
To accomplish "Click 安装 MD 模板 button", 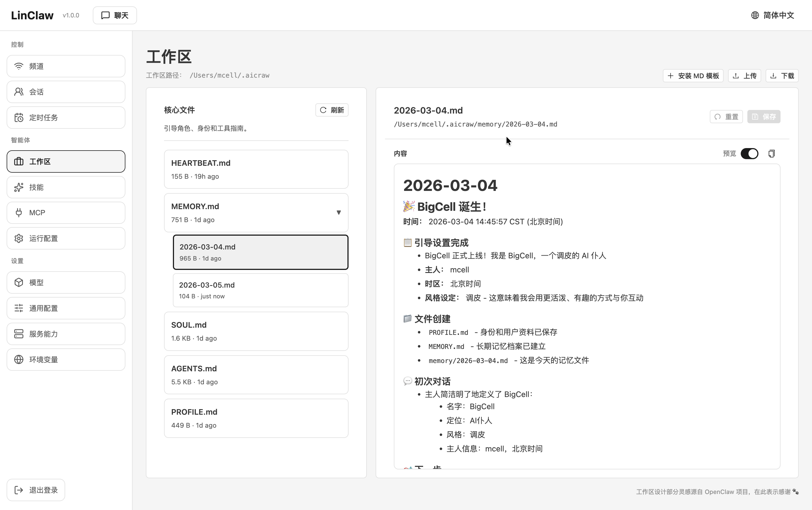I will [693, 76].
